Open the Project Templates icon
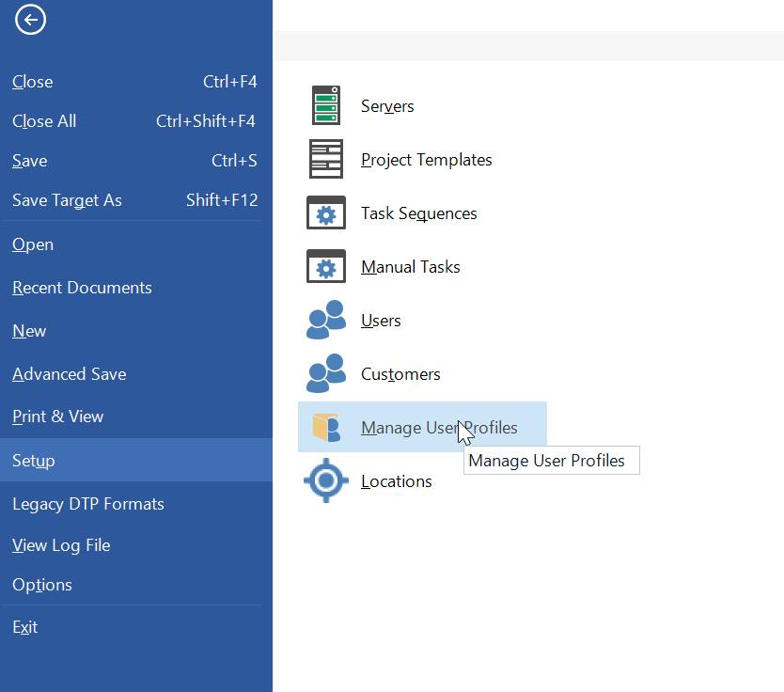 click(x=326, y=159)
